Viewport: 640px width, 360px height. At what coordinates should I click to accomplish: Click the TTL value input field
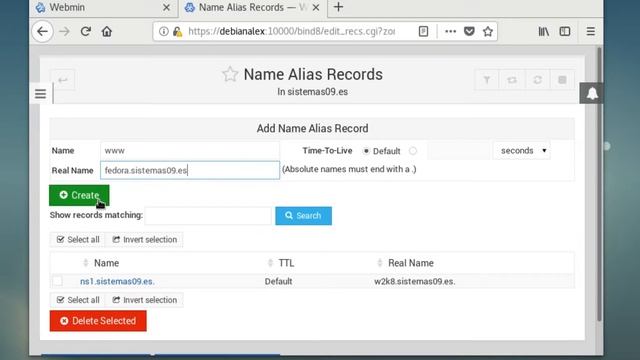pos(459,151)
